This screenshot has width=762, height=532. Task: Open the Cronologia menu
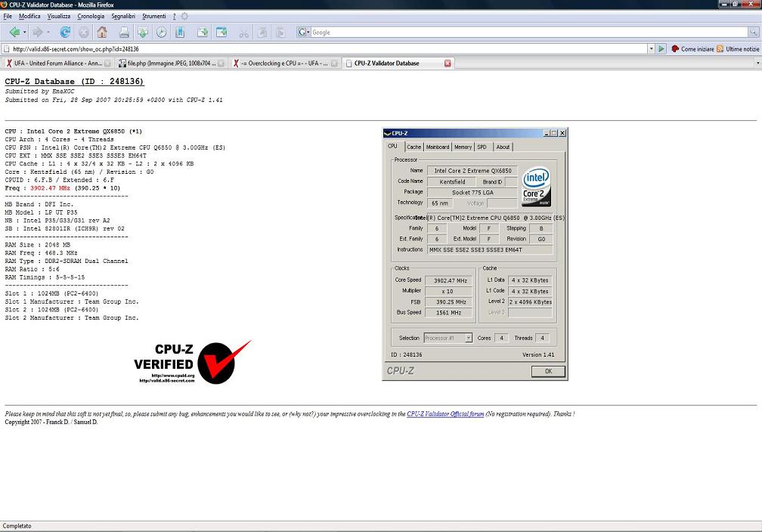point(91,16)
